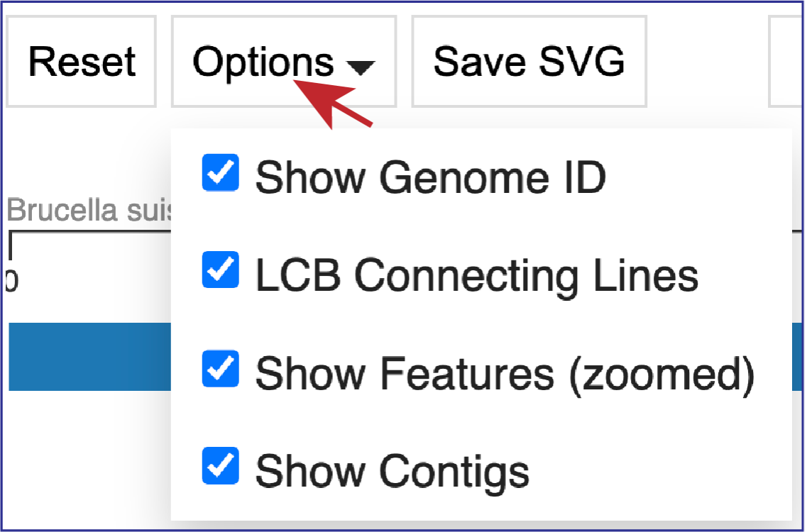The image size is (807, 532).
Task: Click the genome ruler axis line
Action: (91, 233)
